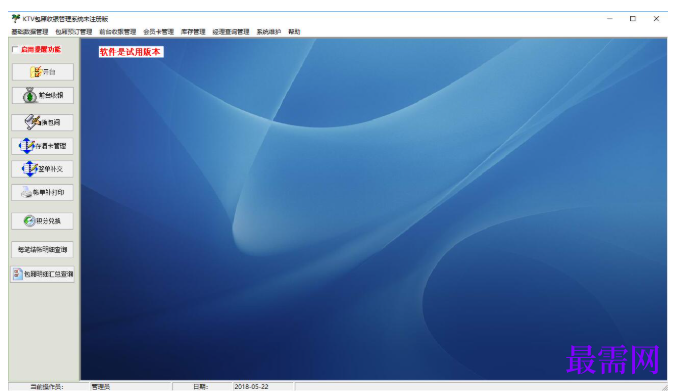
Task: Click the 换包间 (change room) icon button
Action: tap(43, 122)
